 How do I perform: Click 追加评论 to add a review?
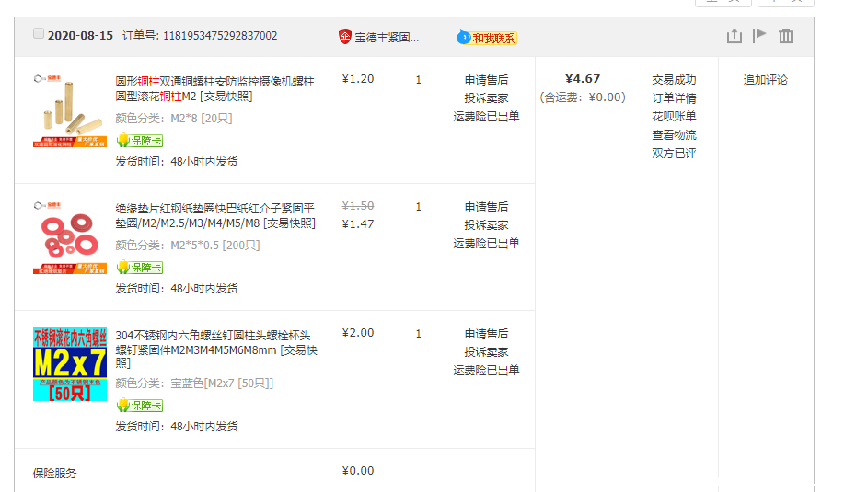[765, 80]
